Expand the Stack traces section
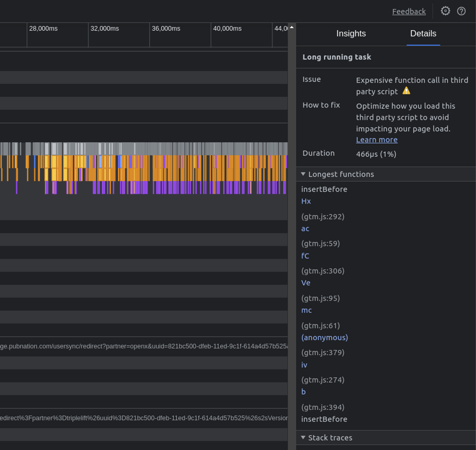476x450 pixels. [x=303, y=438]
